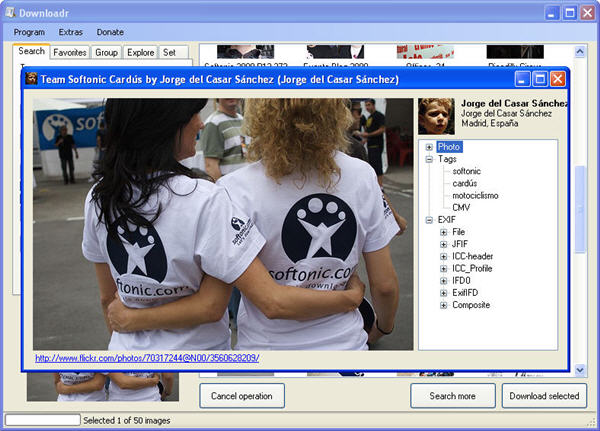Image resolution: width=600 pixels, height=431 pixels.
Task: Click the bold Jorge del Casar Sánchez name
Action: pyautogui.click(x=514, y=103)
